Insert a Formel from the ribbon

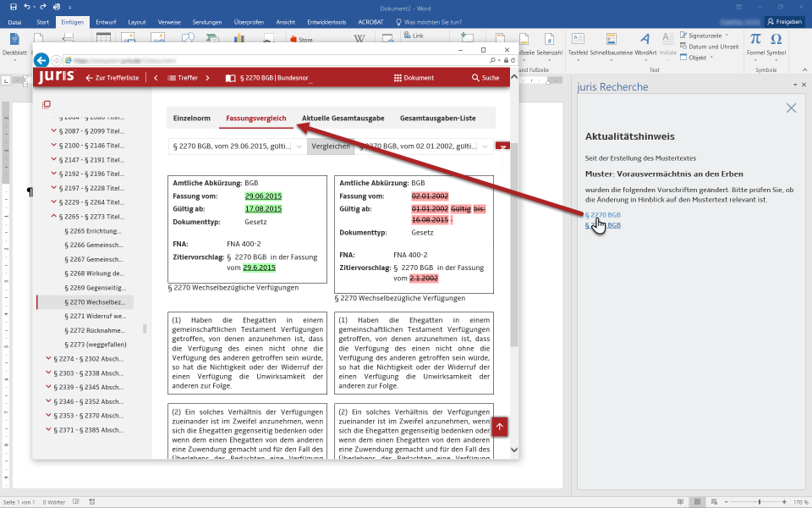point(755,40)
